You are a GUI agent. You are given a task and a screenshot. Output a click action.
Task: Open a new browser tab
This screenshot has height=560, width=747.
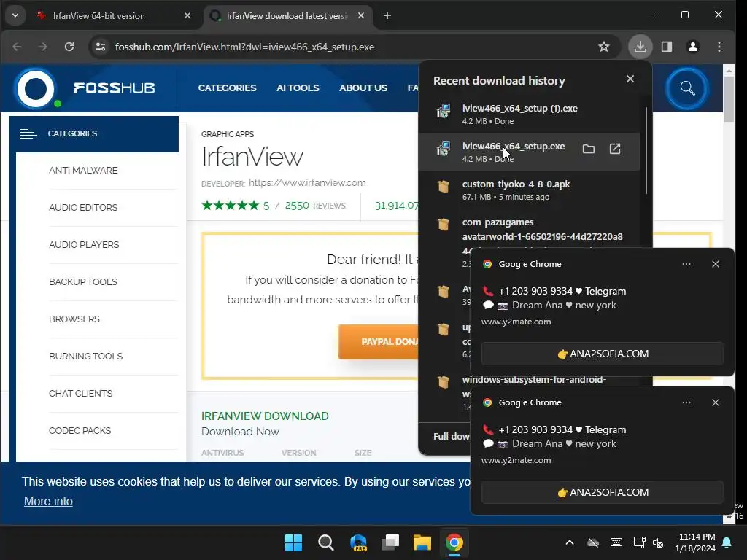tap(387, 16)
